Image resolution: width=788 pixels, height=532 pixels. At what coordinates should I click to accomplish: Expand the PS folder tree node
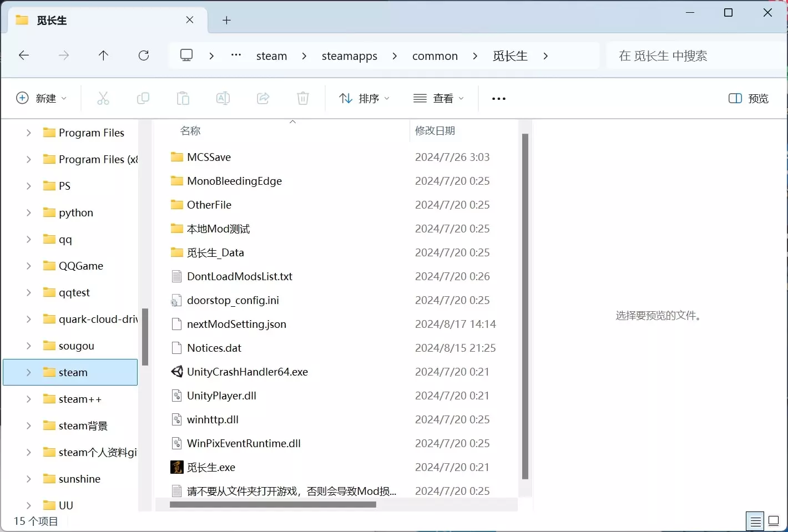[x=28, y=186]
